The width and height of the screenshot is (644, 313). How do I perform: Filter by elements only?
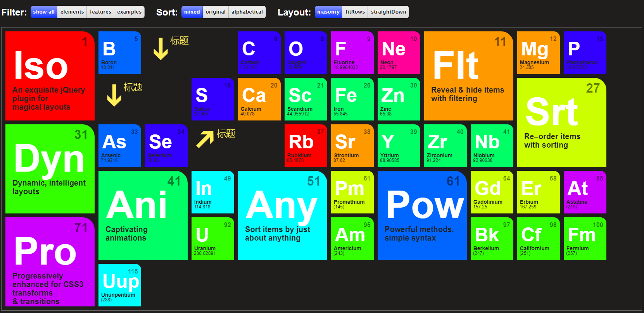click(x=72, y=12)
